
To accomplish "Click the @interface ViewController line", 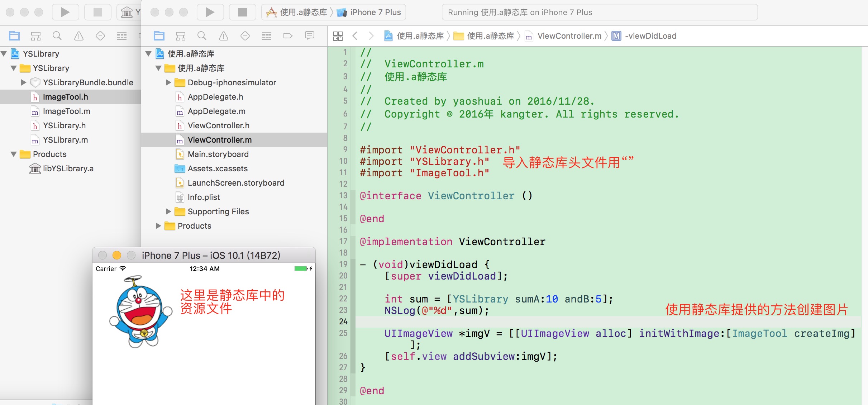I will 446,196.
